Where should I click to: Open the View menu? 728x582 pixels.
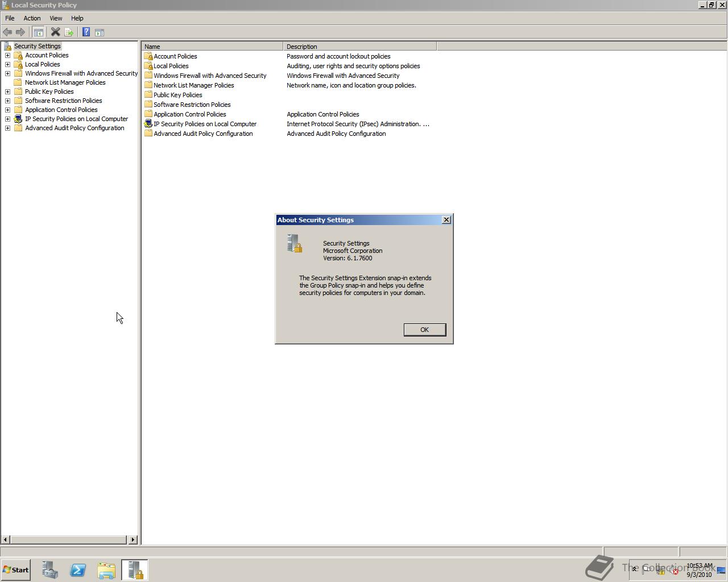[56, 18]
